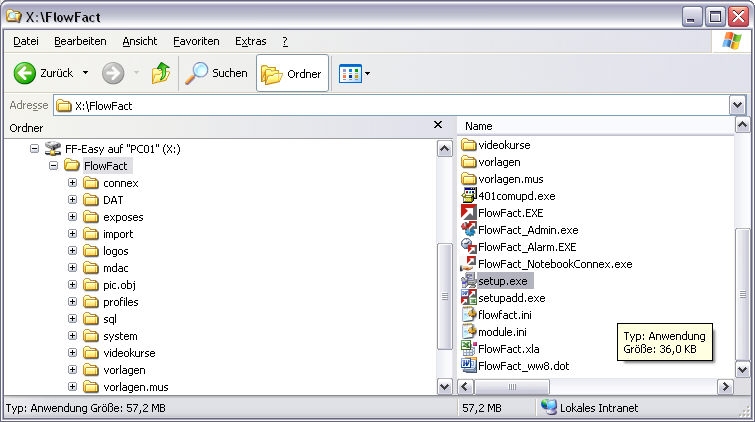755x422 pixels.
Task: Expand the logos folder in tree
Action: click(x=72, y=251)
